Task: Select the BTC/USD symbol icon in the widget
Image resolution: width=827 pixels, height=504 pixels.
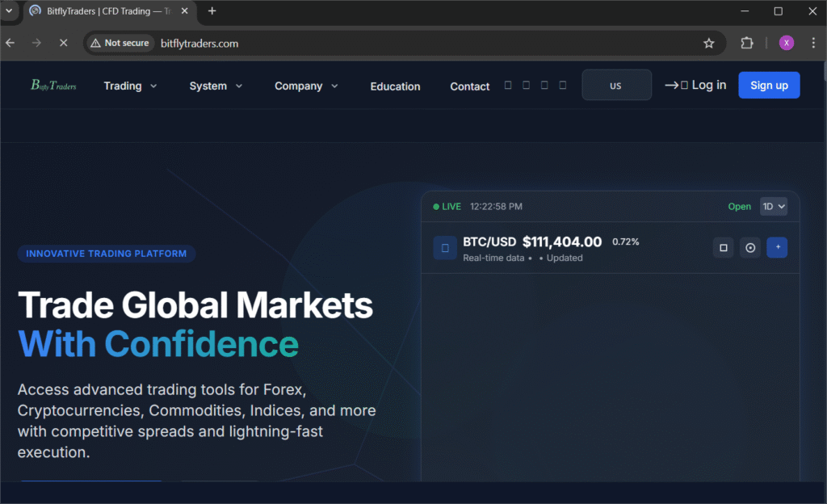Action: (445, 247)
